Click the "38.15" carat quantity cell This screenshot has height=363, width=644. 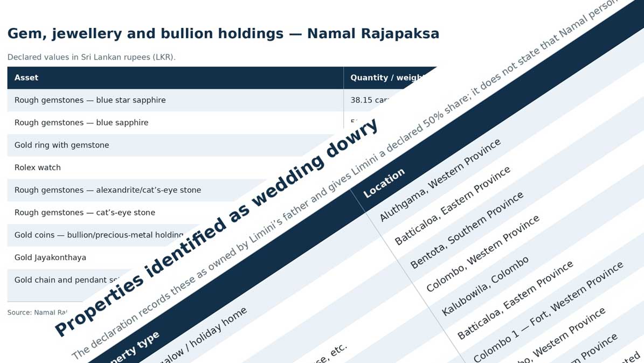370,100
